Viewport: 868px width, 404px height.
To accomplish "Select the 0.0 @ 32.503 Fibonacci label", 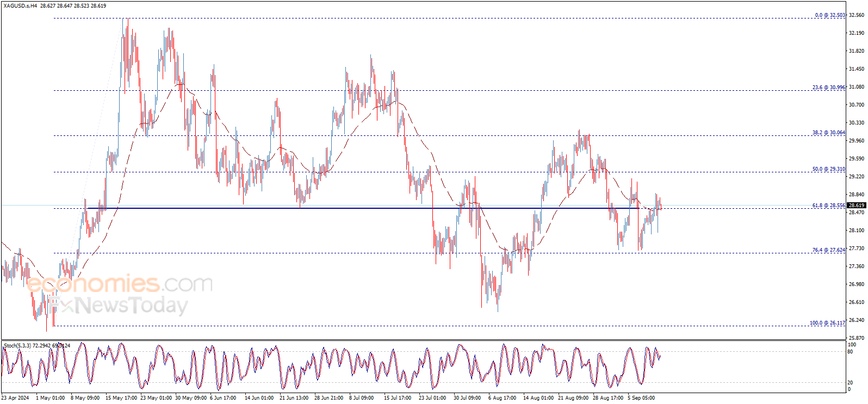I will click(830, 15).
